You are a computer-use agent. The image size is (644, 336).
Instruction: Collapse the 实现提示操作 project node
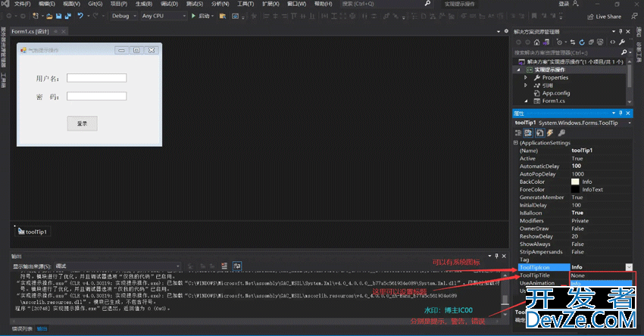click(x=518, y=70)
